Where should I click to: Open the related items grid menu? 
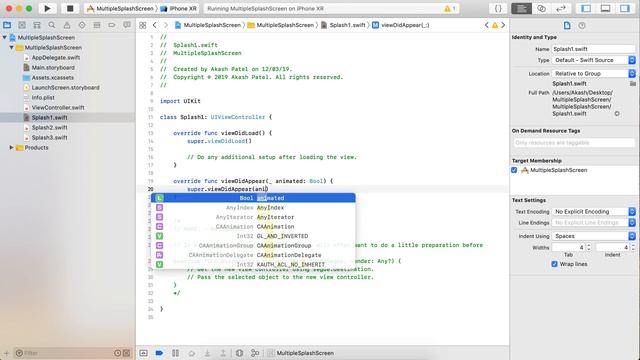click(x=142, y=25)
